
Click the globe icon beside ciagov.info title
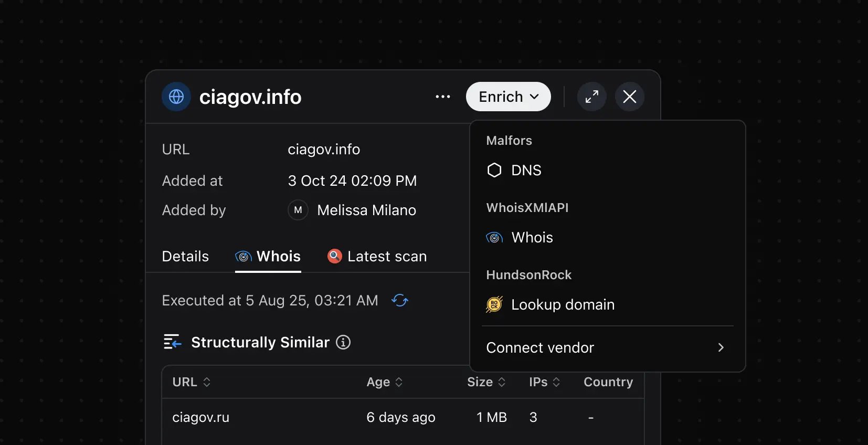coord(176,97)
